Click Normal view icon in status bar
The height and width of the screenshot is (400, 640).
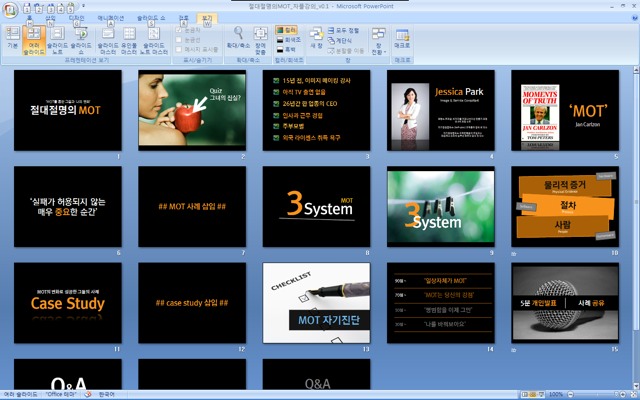coord(525,395)
